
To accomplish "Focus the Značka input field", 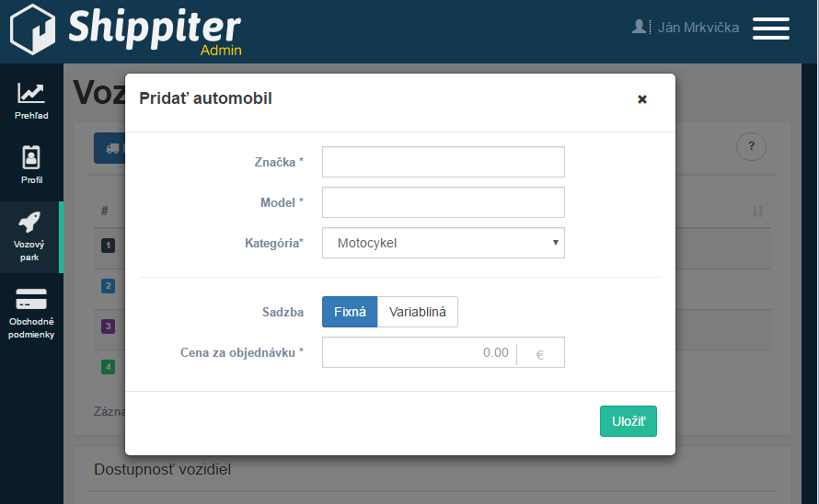I will point(443,162).
